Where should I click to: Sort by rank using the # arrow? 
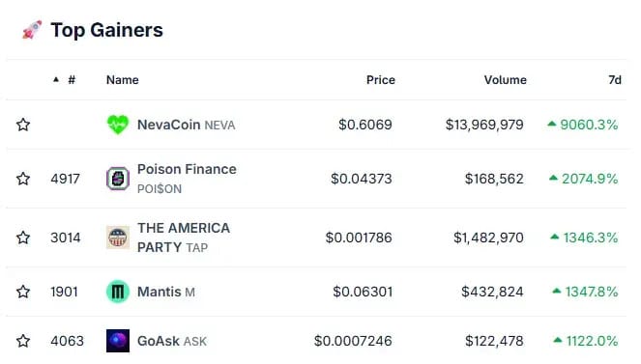(65, 79)
